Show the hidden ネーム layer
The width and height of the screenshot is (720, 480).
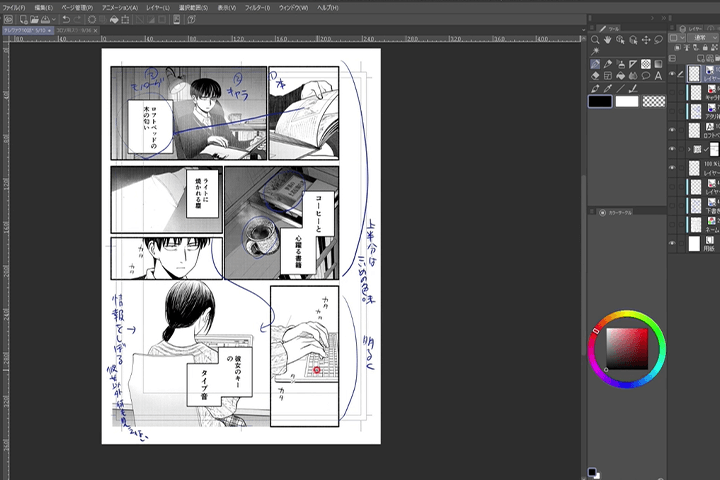coord(672,225)
